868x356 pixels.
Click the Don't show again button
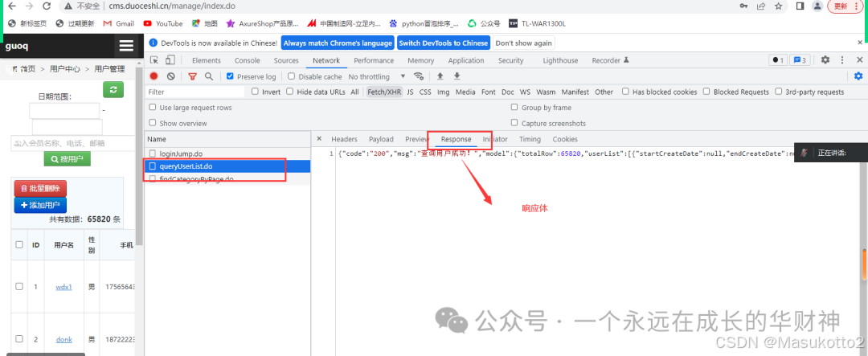click(x=523, y=43)
